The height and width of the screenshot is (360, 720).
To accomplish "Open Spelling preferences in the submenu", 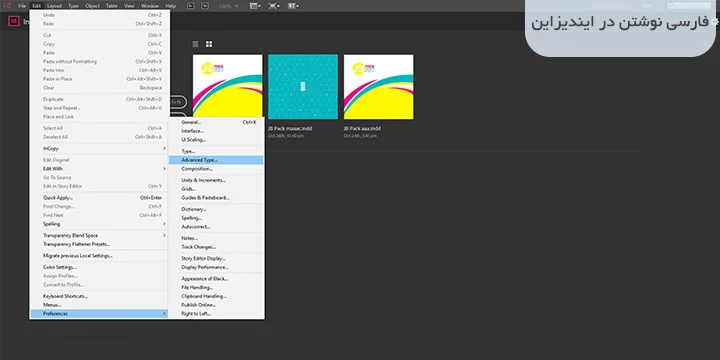I will 216,218.
